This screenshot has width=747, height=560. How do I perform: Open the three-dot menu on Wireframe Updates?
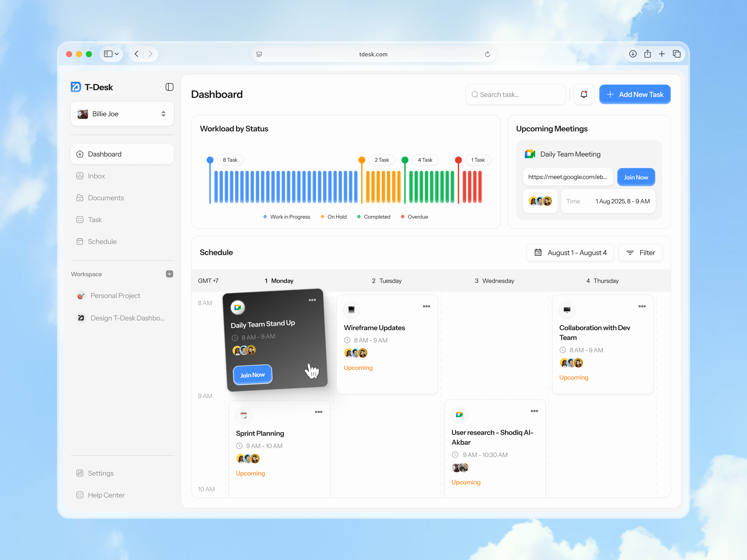point(426,306)
